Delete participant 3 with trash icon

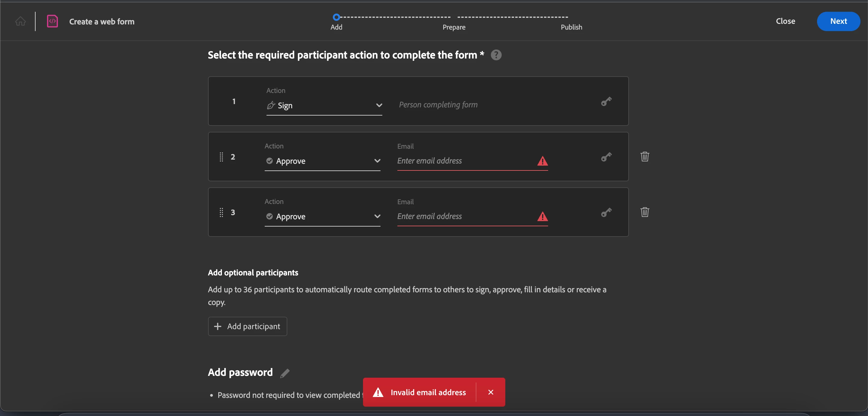pos(645,212)
